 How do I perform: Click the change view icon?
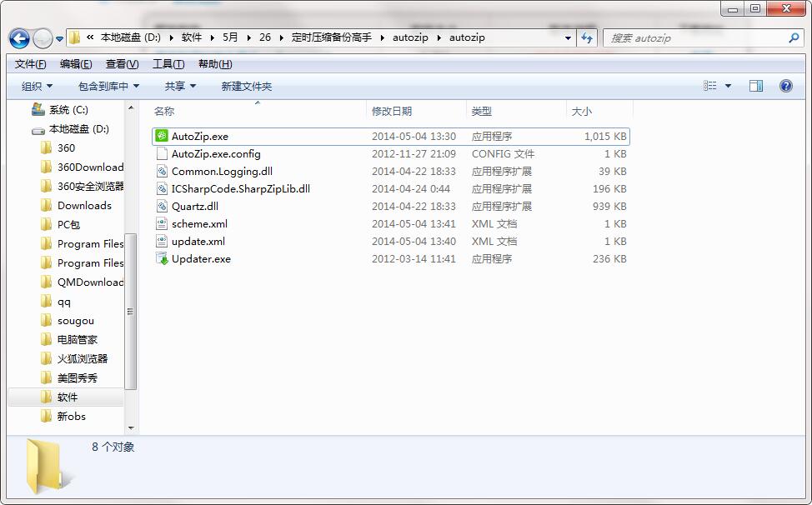click(710, 86)
